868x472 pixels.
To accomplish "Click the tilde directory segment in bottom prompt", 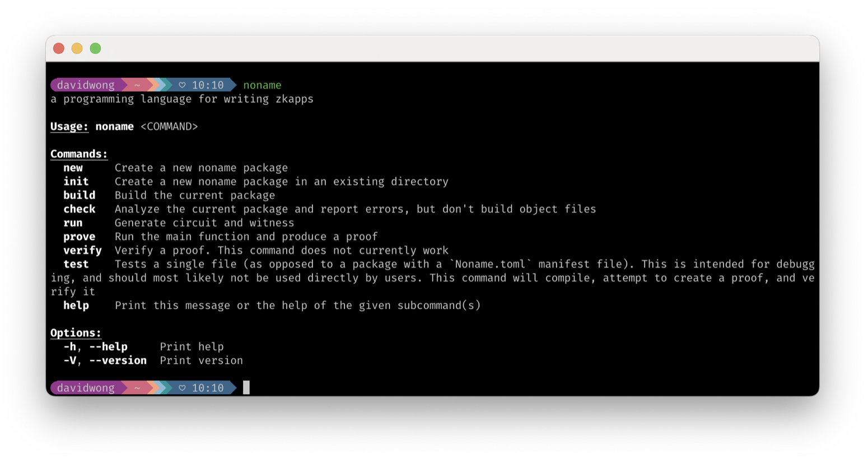I will pos(137,388).
